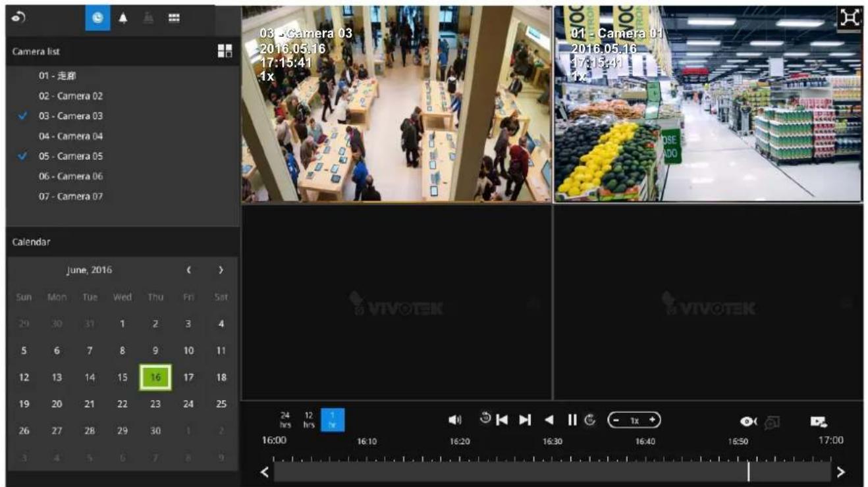
Task: Select the highlighted date 16 in the calendar
Action: pos(155,377)
